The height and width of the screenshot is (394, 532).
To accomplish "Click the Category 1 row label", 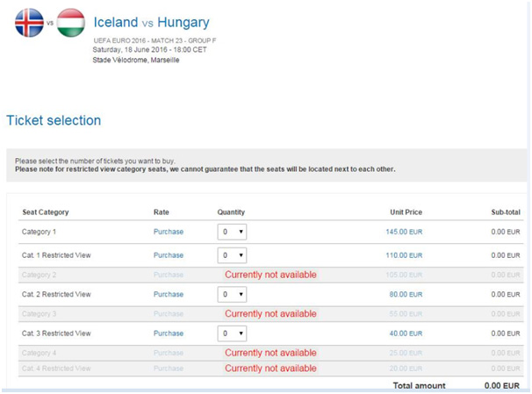I will (x=39, y=232).
